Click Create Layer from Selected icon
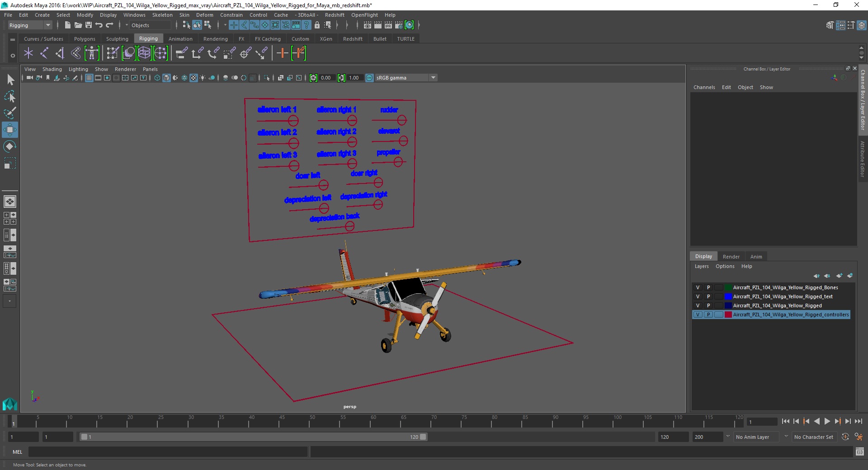This screenshot has height=470, width=868. [x=850, y=276]
